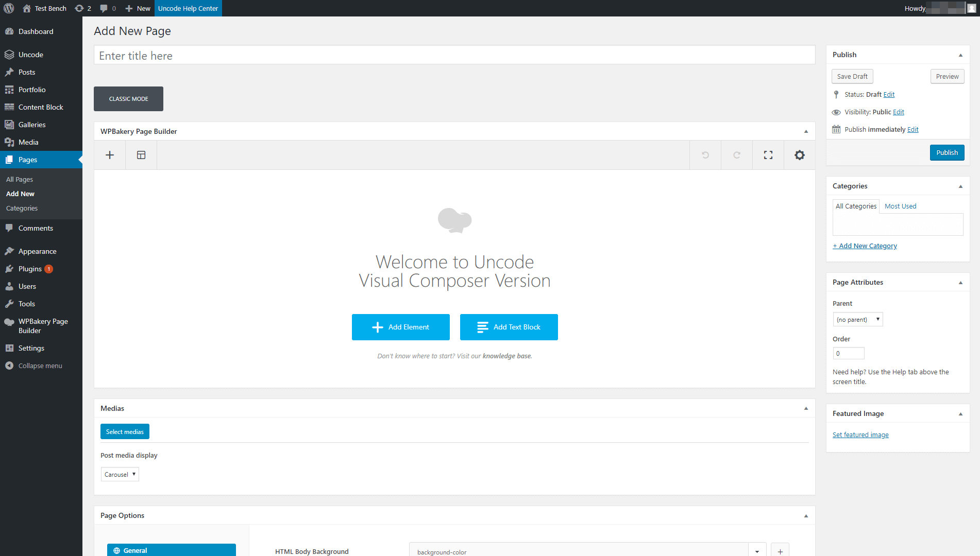Collapse the admin sidebar menu
This screenshot has height=556, width=980.
pyautogui.click(x=41, y=366)
